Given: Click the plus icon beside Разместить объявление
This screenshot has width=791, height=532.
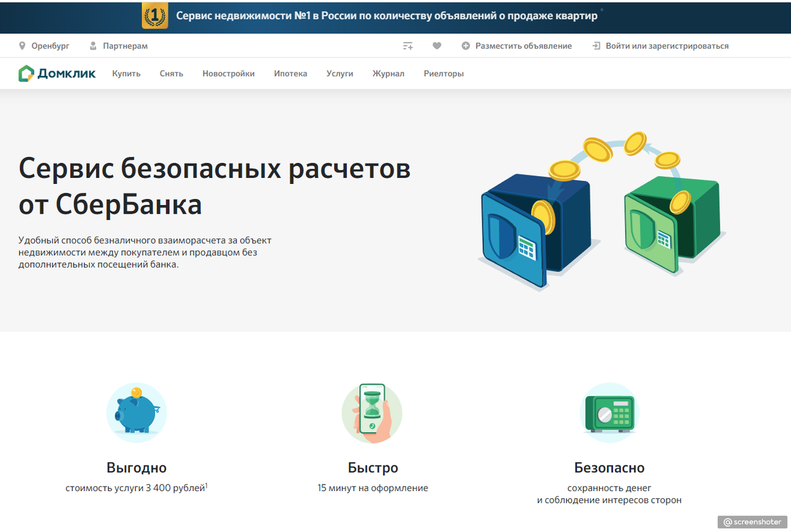Looking at the screenshot, I should tap(466, 46).
